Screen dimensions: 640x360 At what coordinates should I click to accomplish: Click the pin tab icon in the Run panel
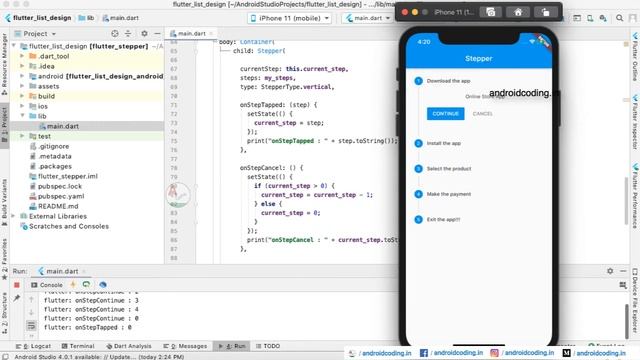click(x=17, y=298)
